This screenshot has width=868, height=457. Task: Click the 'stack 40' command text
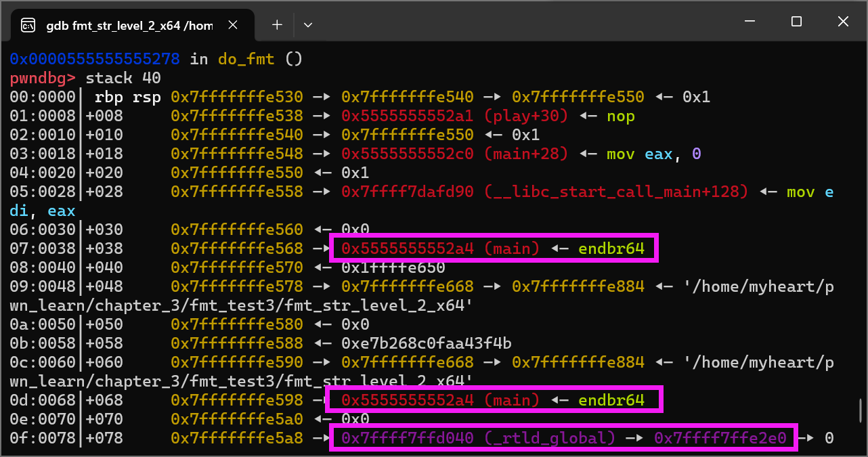tap(123, 78)
